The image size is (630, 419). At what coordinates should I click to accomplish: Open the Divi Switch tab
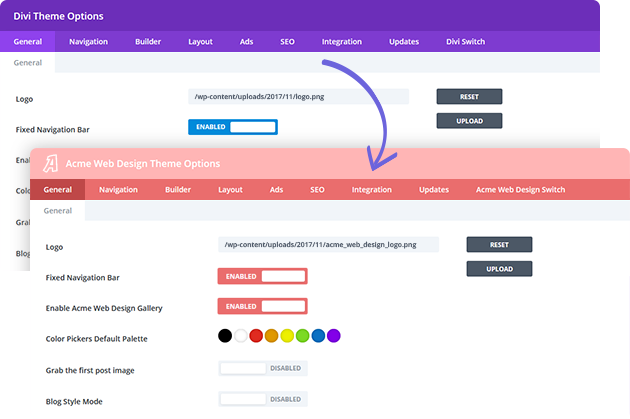click(465, 41)
